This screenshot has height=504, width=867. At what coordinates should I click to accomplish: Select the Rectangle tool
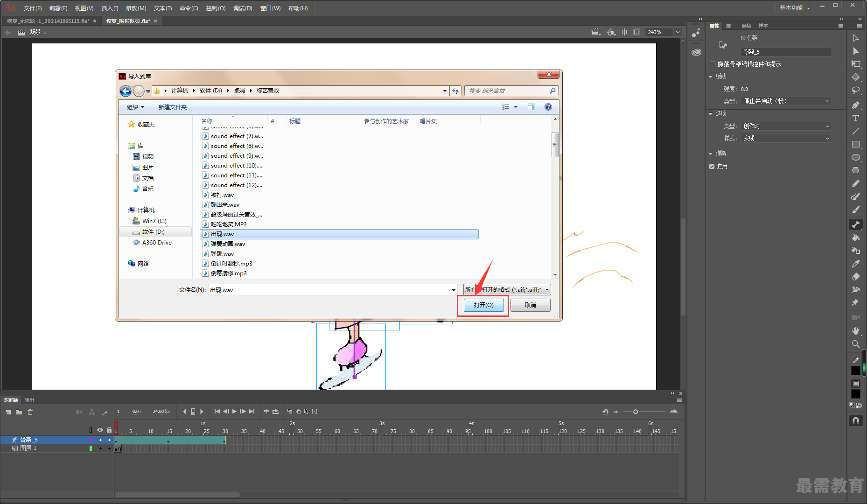click(x=856, y=144)
